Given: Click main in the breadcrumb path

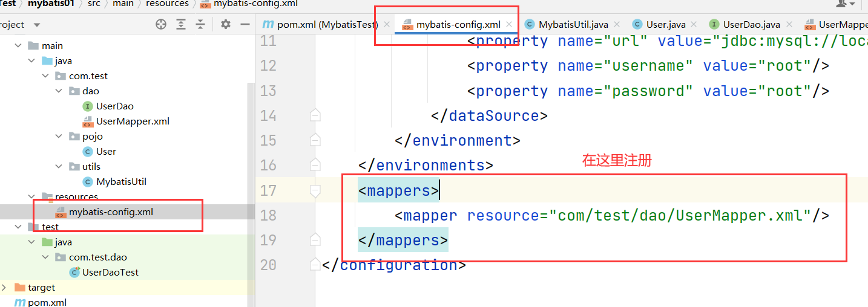Looking at the screenshot, I should (x=123, y=4).
